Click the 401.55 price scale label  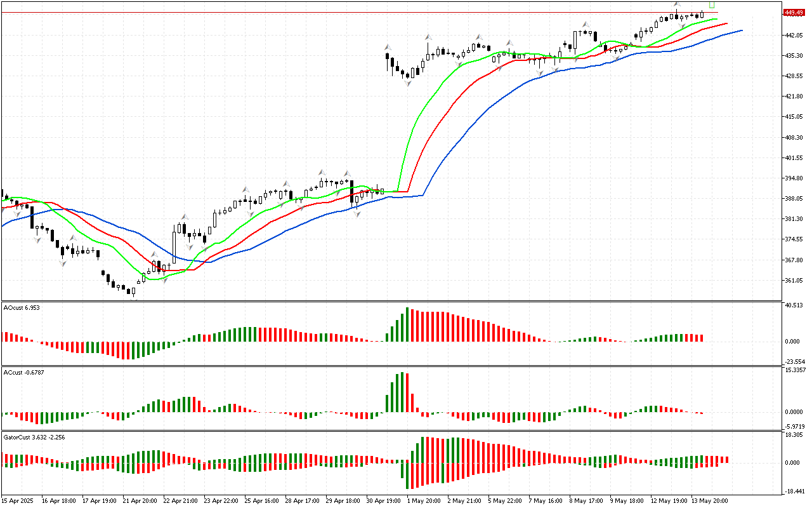click(794, 157)
